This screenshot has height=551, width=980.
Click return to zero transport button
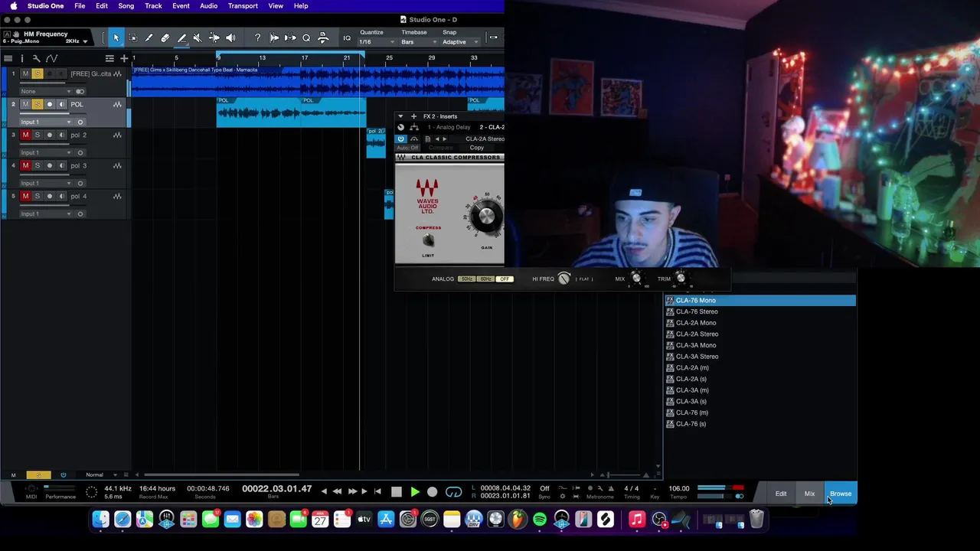click(x=377, y=492)
